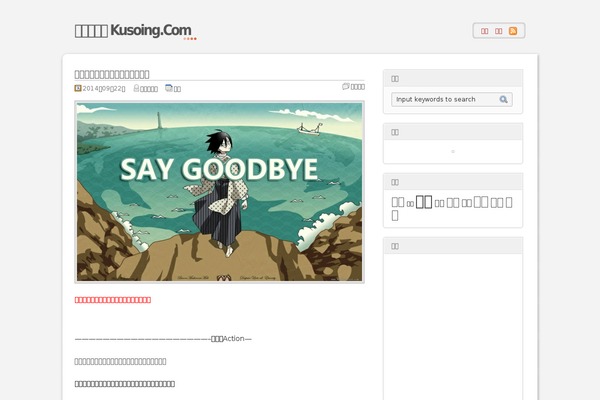The height and width of the screenshot is (400, 600).
Task: Click the red link adjacent to RSS icon
Action: (498, 31)
